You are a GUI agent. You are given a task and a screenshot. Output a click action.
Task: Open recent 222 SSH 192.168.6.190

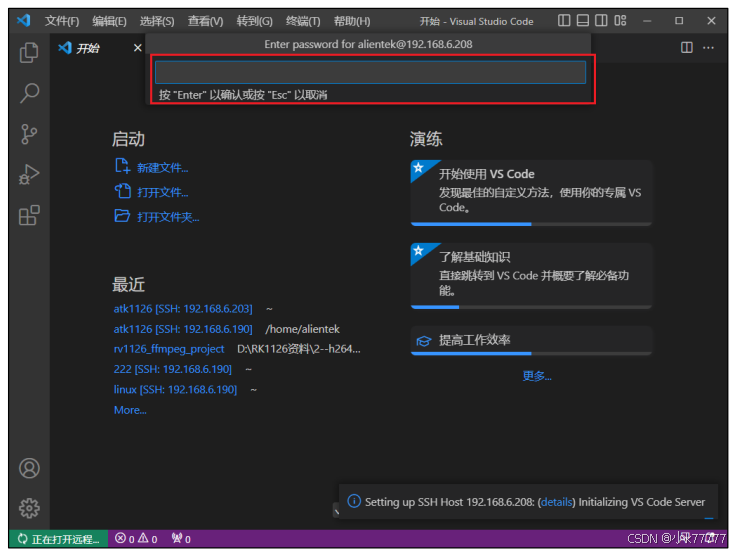173,369
